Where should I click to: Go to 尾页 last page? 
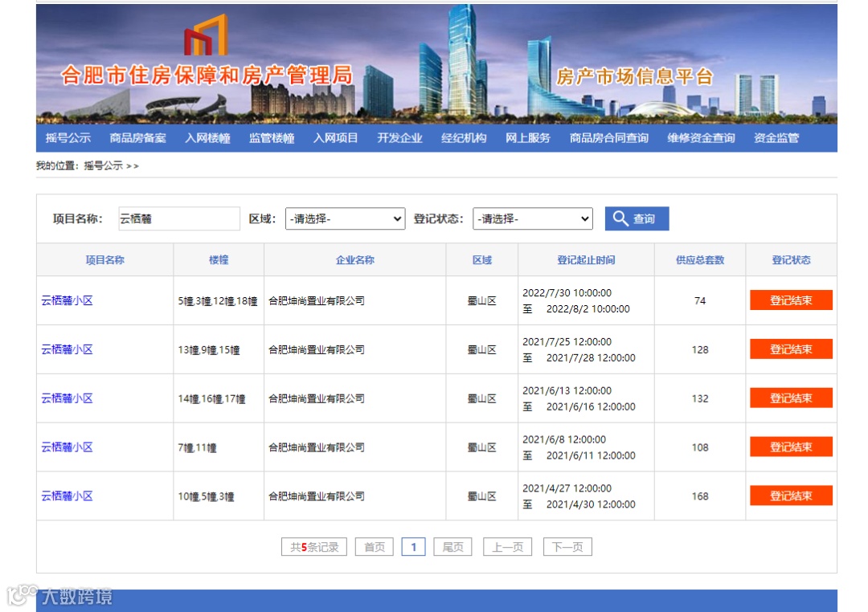click(x=452, y=547)
